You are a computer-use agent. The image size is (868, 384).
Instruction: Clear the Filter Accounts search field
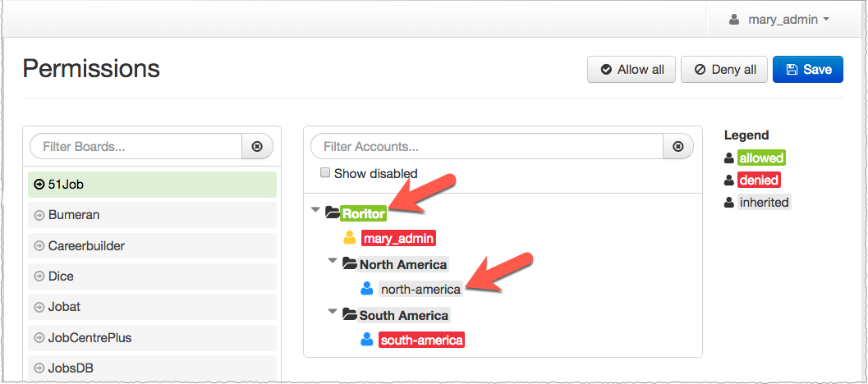click(x=677, y=147)
